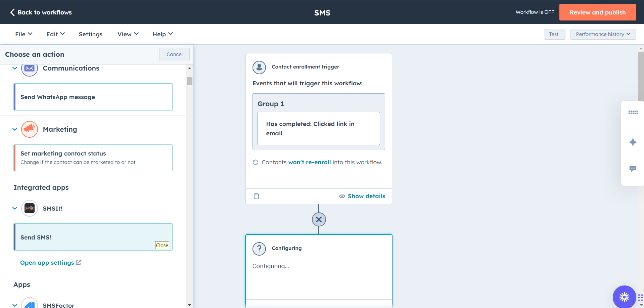Click Review and publish
The height and width of the screenshot is (308, 644).
coord(598,12)
